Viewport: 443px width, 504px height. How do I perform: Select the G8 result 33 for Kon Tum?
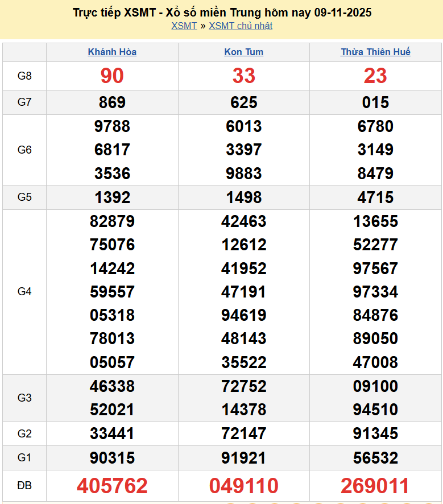click(243, 76)
